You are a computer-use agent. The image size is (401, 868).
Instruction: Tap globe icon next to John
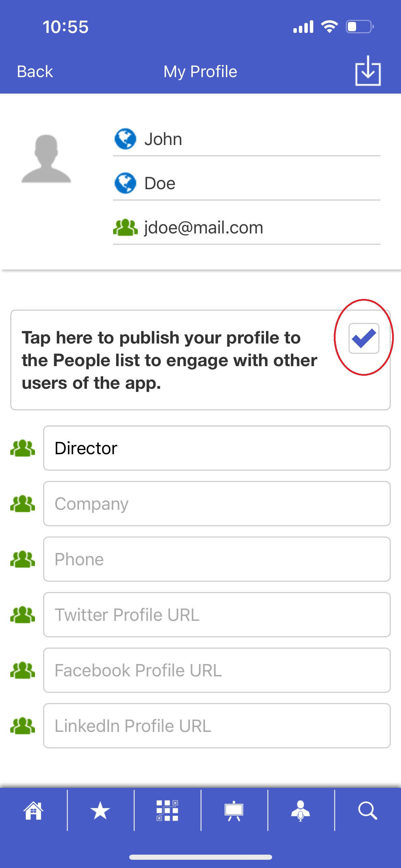[125, 139]
